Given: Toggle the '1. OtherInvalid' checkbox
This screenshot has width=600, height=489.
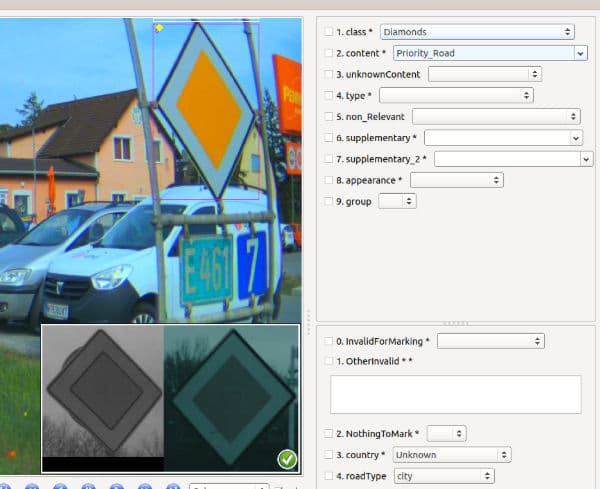Looking at the screenshot, I should [328, 361].
